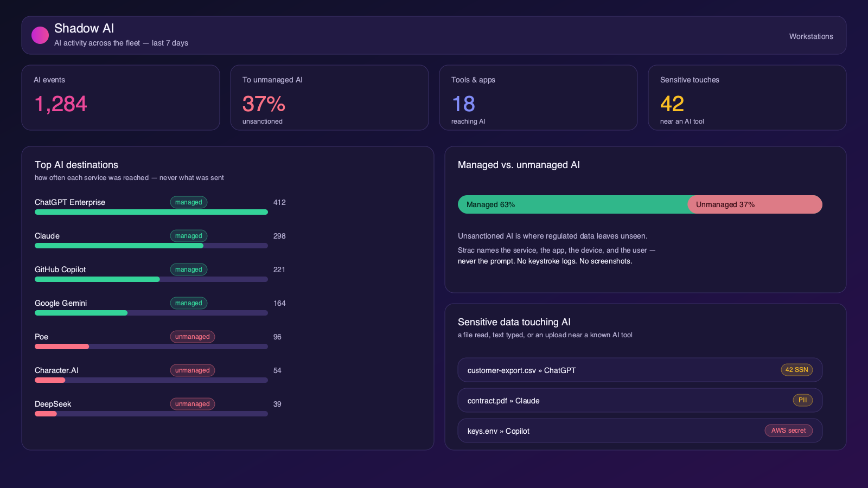Click the ChatGPT Enterprise managed badge
Viewport: 868px width, 488px height.
coord(189,202)
